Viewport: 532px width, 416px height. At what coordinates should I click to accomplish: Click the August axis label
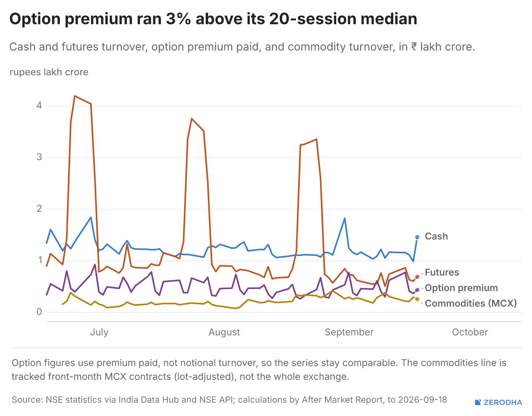coord(224,332)
